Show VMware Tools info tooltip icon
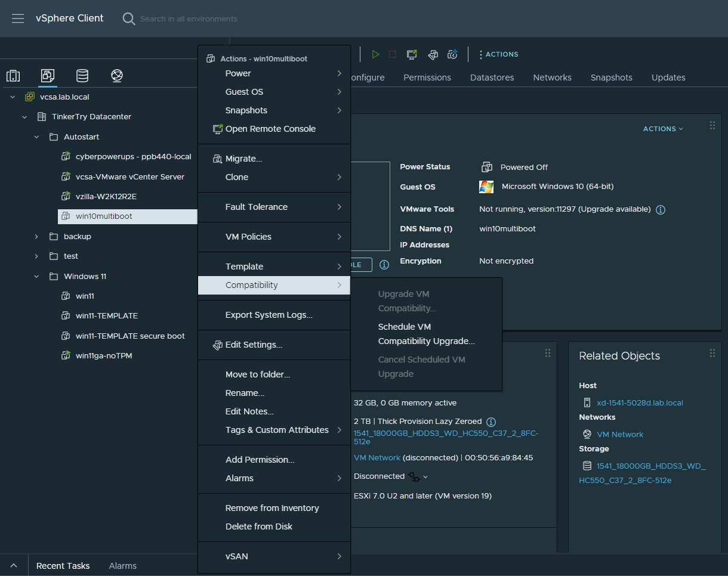The width and height of the screenshot is (728, 576). (x=661, y=209)
